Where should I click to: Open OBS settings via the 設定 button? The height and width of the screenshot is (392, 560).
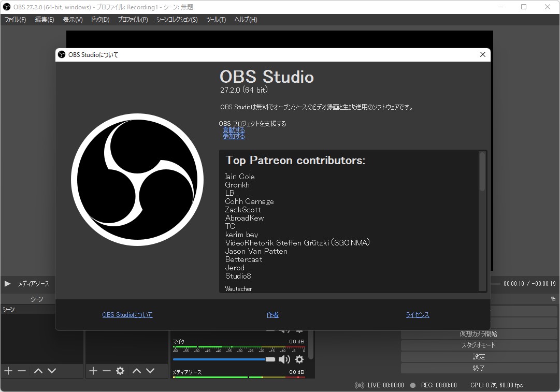(478, 356)
